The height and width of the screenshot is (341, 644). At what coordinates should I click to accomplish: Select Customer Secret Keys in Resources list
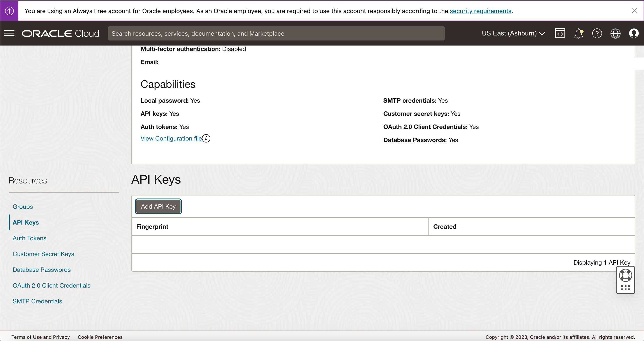44,254
